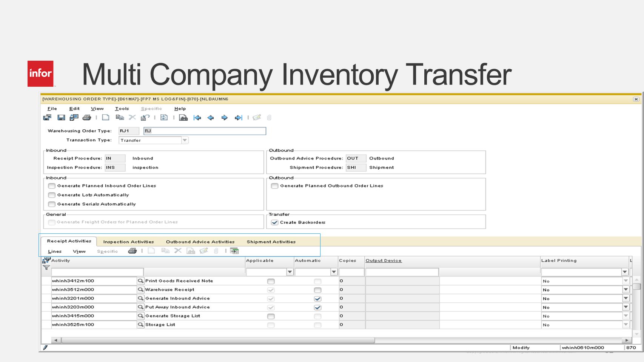Click the Delete X icon in main toolbar
This screenshot has width=644, height=362.
pyautogui.click(x=132, y=118)
